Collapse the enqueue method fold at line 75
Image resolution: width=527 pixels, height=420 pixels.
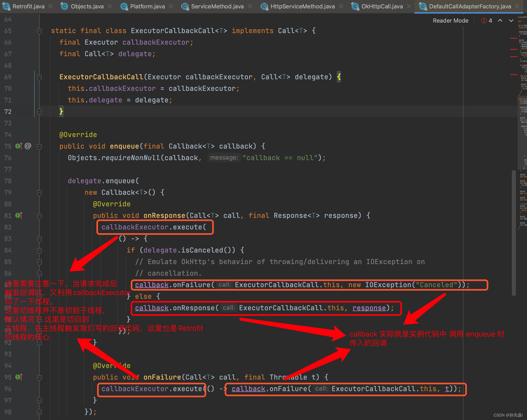pos(39,146)
